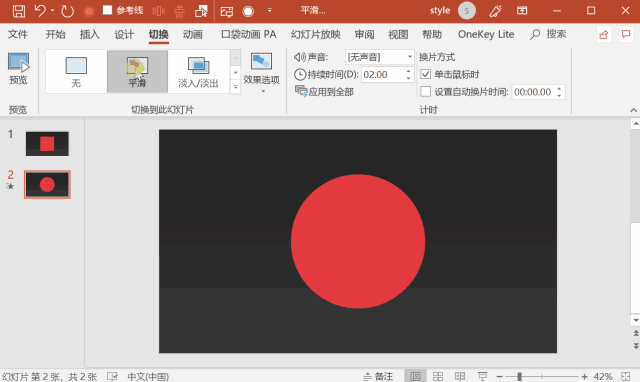Viewport: 640px width, 382px height.
Task: Open the 口袋动画 PA tab
Action: click(x=249, y=34)
